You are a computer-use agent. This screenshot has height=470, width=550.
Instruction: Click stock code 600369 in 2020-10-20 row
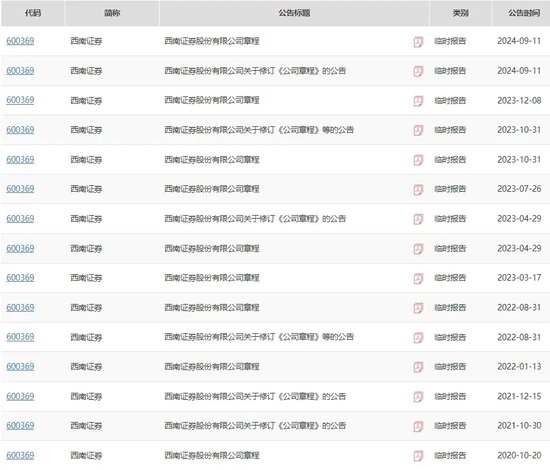[x=20, y=456]
